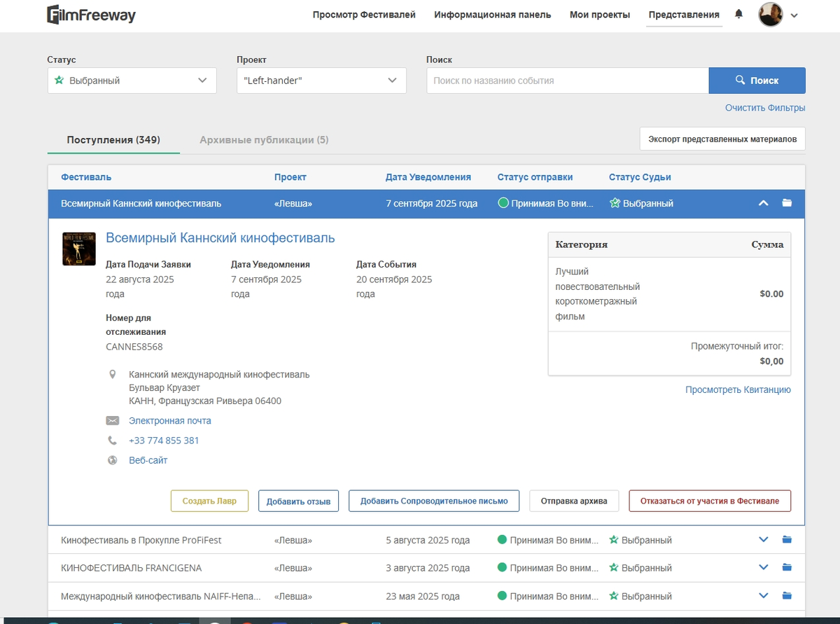Click Добавить отзыв button
Image resolution: width=840 pixels, height=624 pixels.
299,501
